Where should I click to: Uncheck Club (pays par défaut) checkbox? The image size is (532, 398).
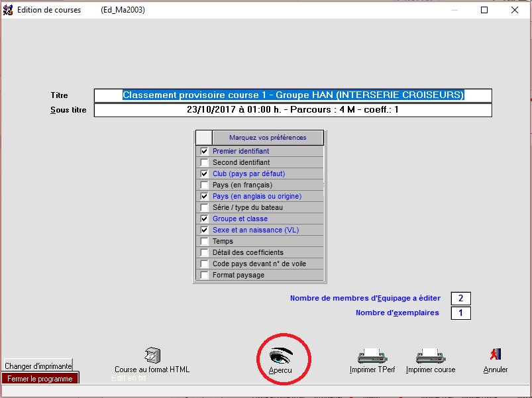(x=204, y=174)
